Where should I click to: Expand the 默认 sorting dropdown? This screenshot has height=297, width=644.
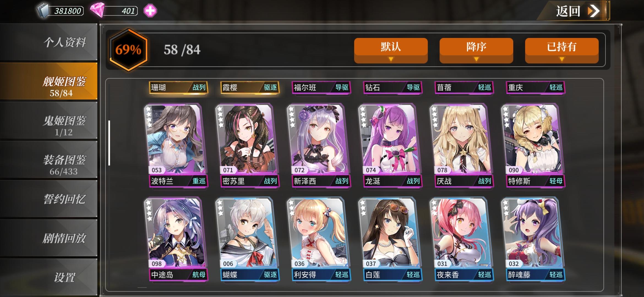click(x=391, y=51)
